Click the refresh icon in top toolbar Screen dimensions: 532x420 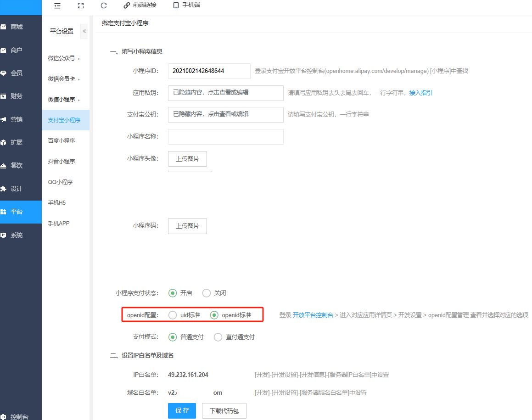[x=104, y=6]
